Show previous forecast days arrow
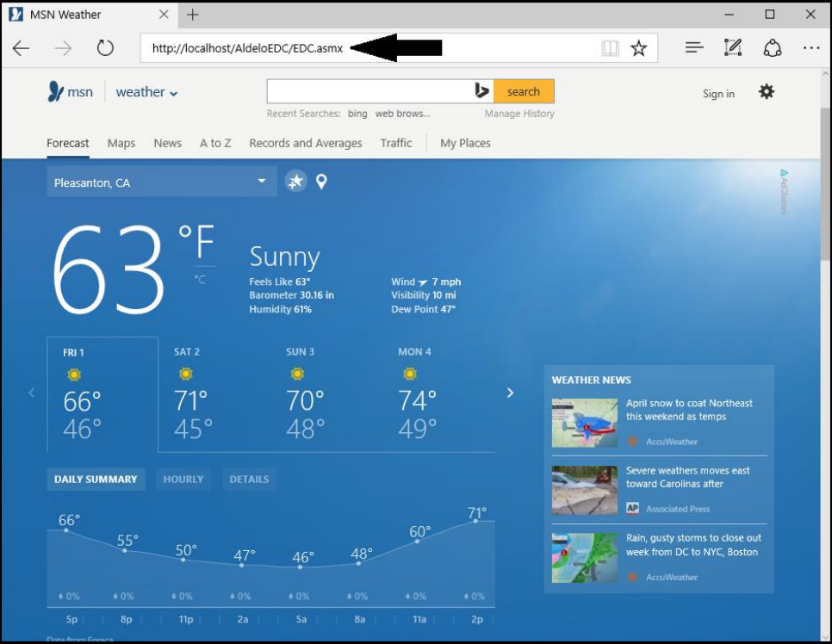 (x=31, y=393)
